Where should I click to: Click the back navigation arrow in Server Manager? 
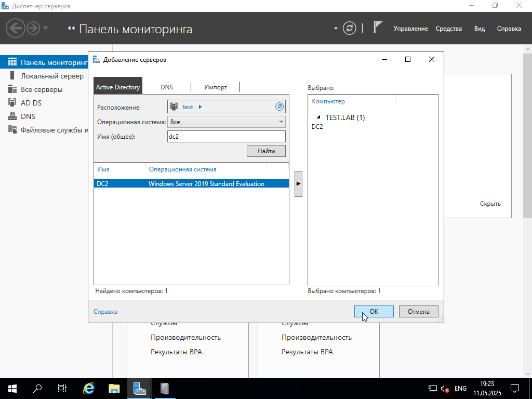(15, 28)
